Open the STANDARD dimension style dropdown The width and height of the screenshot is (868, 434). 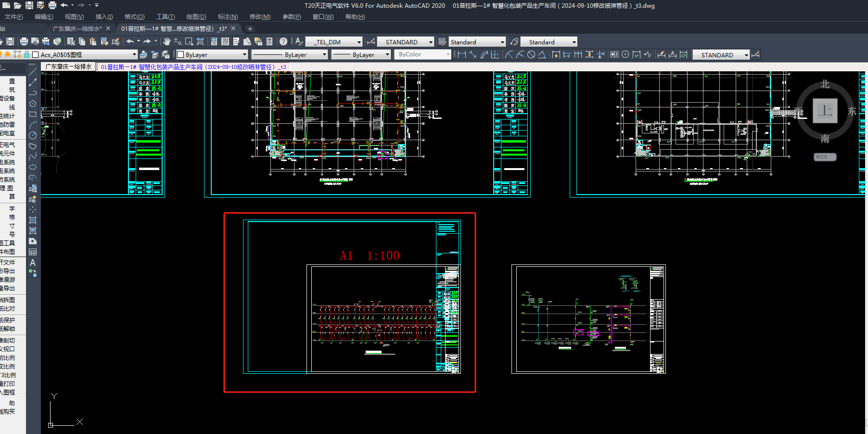point(431,42)
